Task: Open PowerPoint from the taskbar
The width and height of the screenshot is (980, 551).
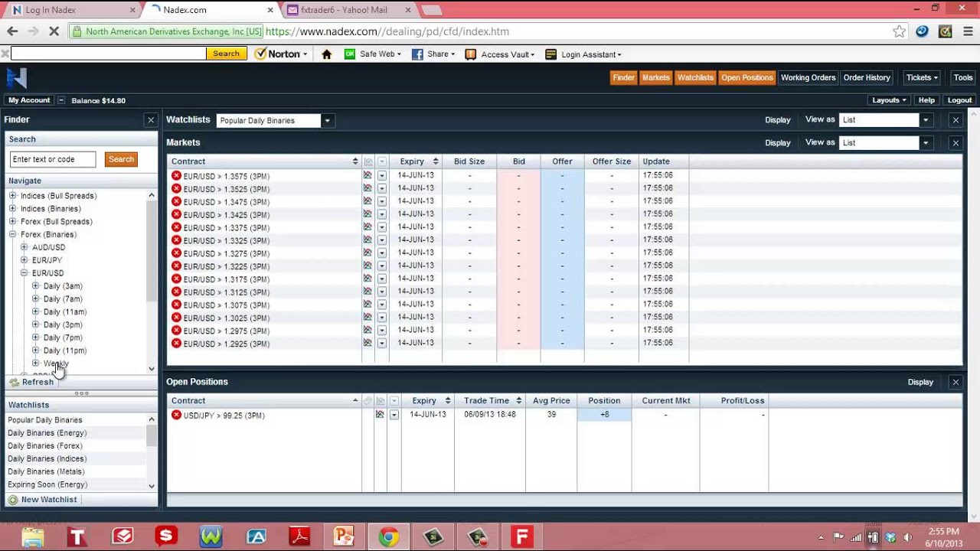Action: 344,537
